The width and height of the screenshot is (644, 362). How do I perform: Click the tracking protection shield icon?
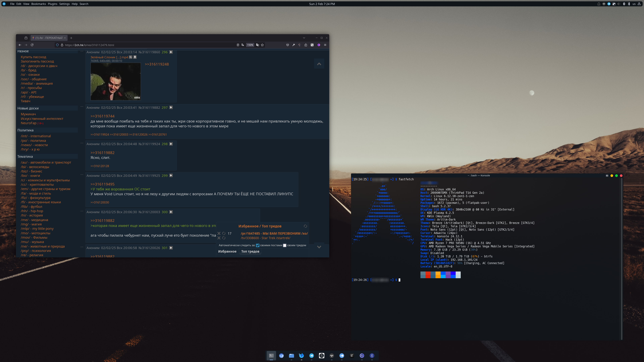click(57, 45)
